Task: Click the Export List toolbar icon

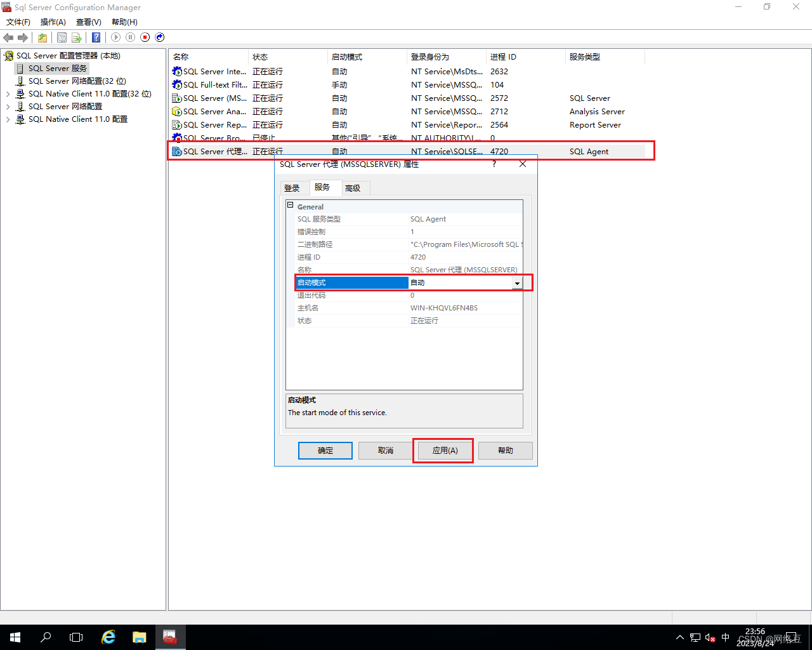Action: [77, 37]
